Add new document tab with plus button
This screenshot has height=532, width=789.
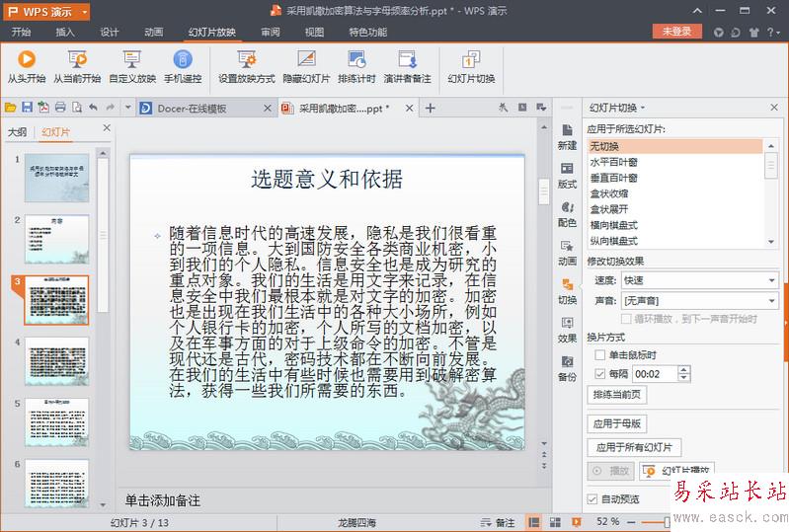tap(431, 109)
